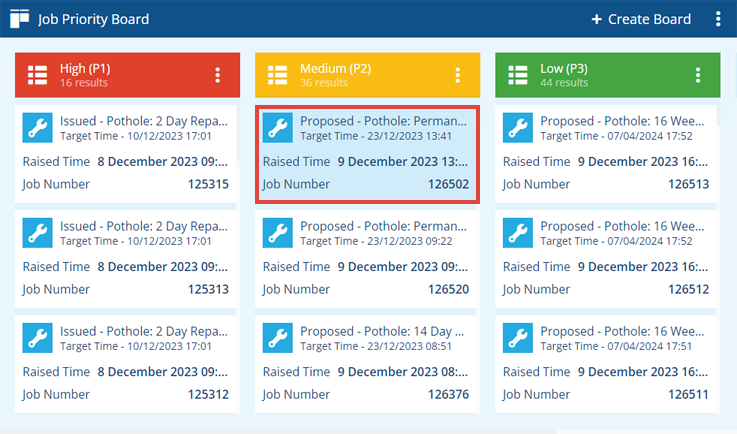Open the board's vertical dots menu
This screenshot has height=434, width=737.
coord(718,19)
